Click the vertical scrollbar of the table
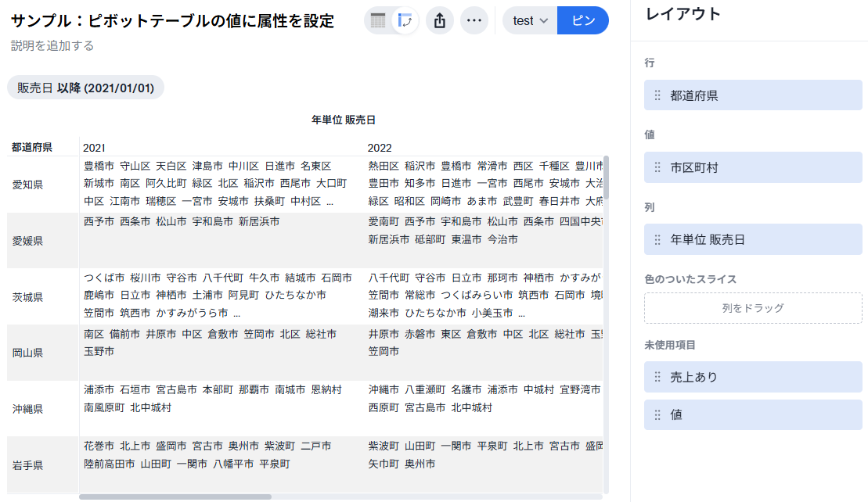This screenshot has width=868, height=502. [606, 178]
